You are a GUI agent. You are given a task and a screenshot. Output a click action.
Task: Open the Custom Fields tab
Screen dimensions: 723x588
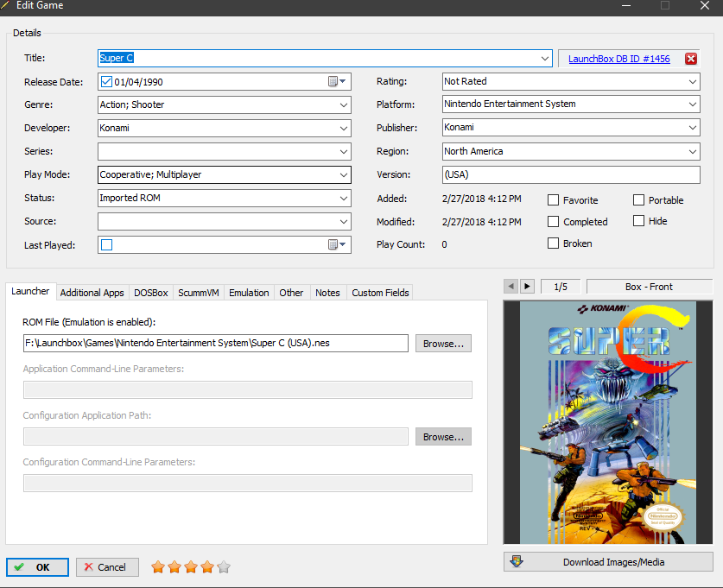tap(380, 293)
